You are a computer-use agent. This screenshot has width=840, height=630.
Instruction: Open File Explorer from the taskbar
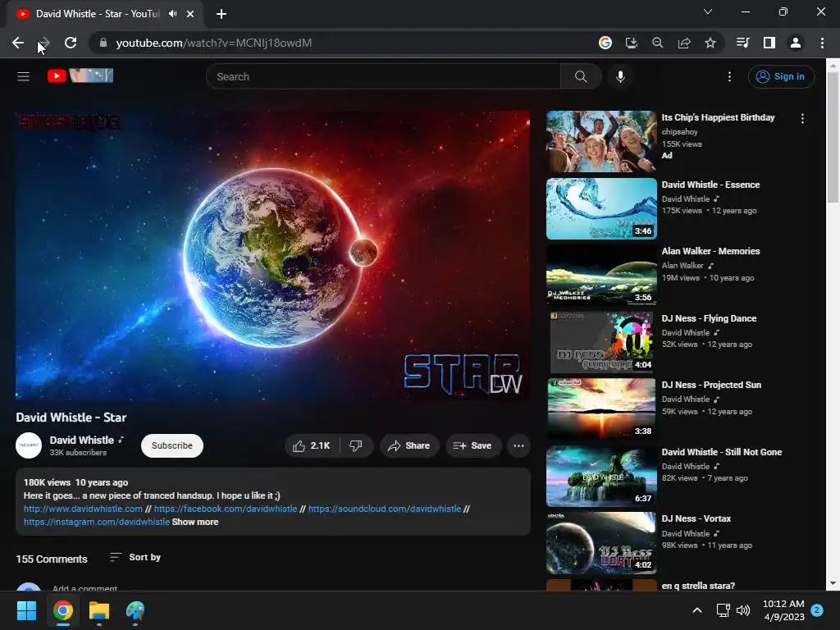click(x=99, y=610)
